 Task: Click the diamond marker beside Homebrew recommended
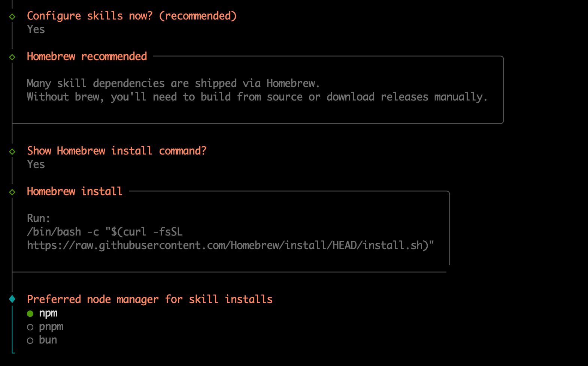click(x=12, y=57)
